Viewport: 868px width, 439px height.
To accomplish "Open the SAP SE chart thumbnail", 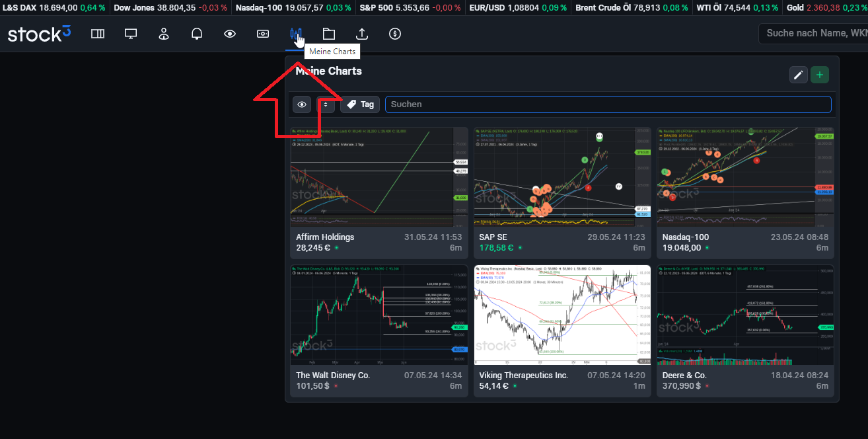I will 562,177.
